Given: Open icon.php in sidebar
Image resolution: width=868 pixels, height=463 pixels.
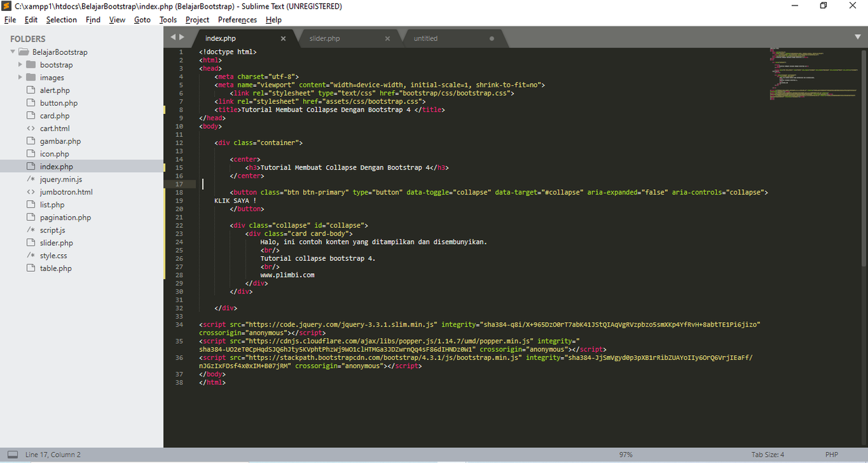Looking at the screenshot, I should [x=54, y=154].
